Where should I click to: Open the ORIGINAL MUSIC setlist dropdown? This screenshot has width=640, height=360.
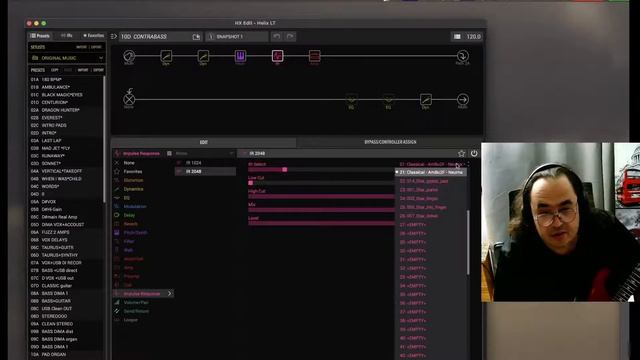click(x=67, y=58)
